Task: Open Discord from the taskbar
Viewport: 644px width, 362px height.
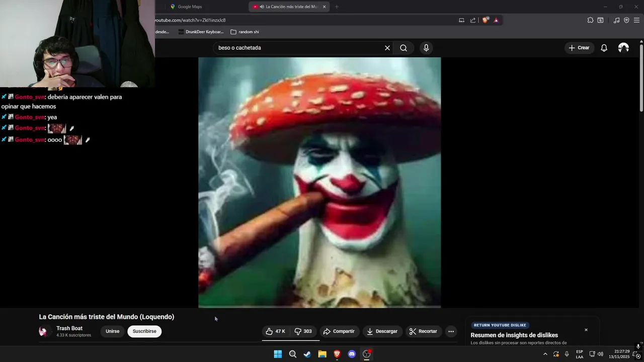Action: click(352, 354)
